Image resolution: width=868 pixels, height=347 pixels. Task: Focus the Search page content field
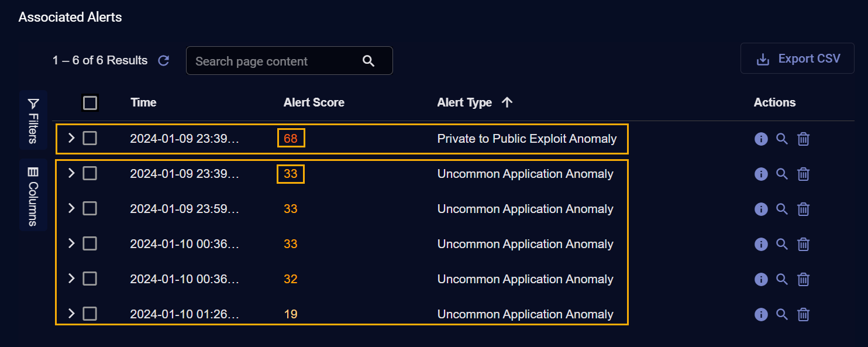pos(275,61)
